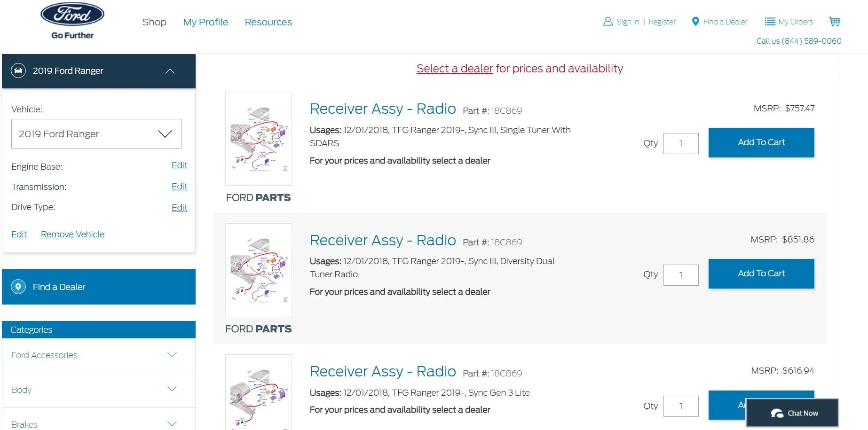Image resolution: width=868 pixels, height=430 pixels.
Task: Call us (844) 589-0060 link
Action: (799, 41)
